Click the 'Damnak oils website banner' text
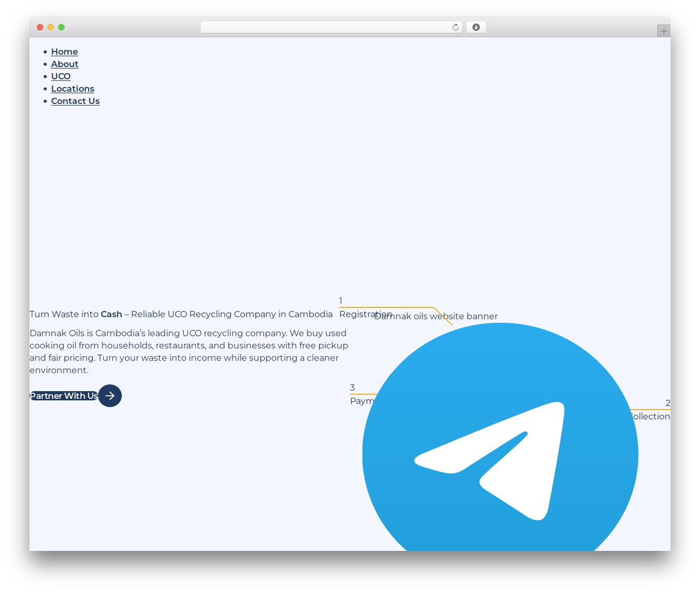700x593 pixels. pyautogui.click(x=436, y=316)
